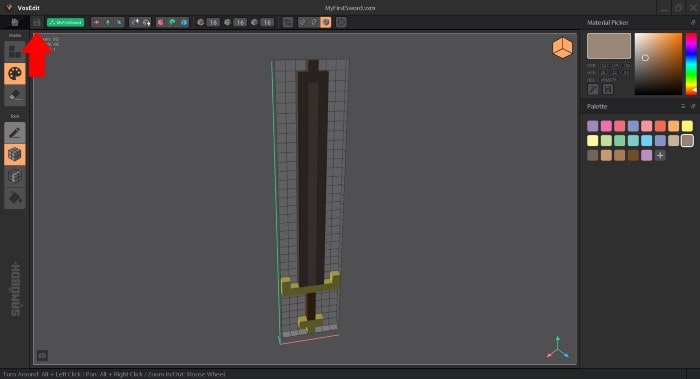Select the purple swatch in first palette row
Viewport: 700px width, 379px height.
point(592,126)
